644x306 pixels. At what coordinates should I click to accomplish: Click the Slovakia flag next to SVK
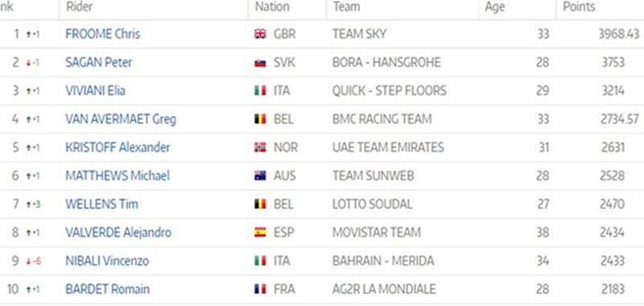(260, 63)
